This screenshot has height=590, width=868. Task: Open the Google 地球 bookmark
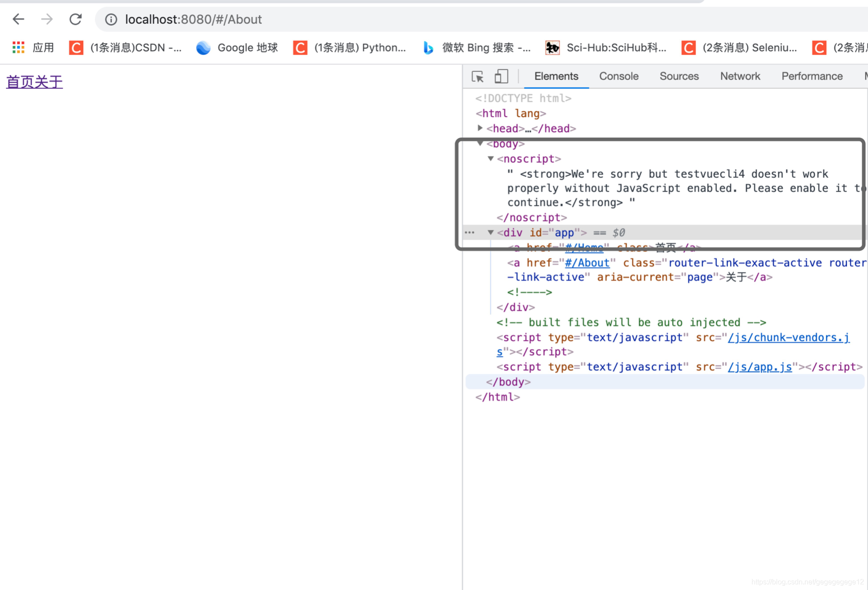(237, 48)
